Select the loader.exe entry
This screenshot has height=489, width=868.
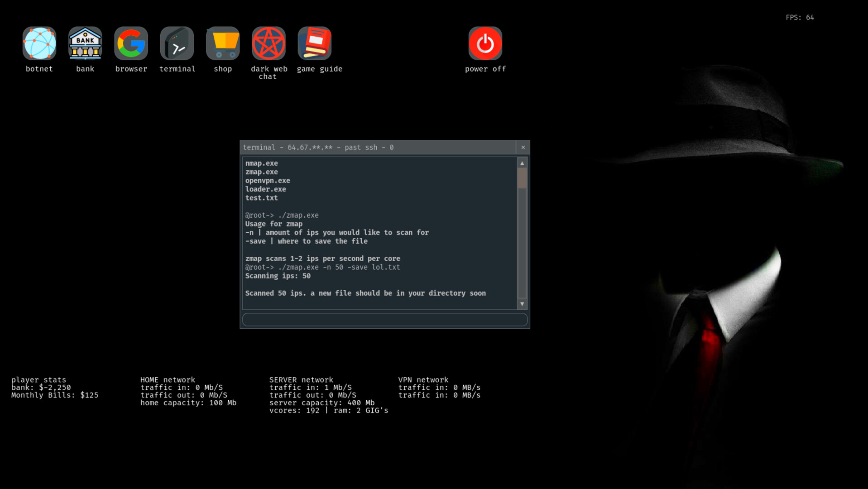[x=266, y=189]
